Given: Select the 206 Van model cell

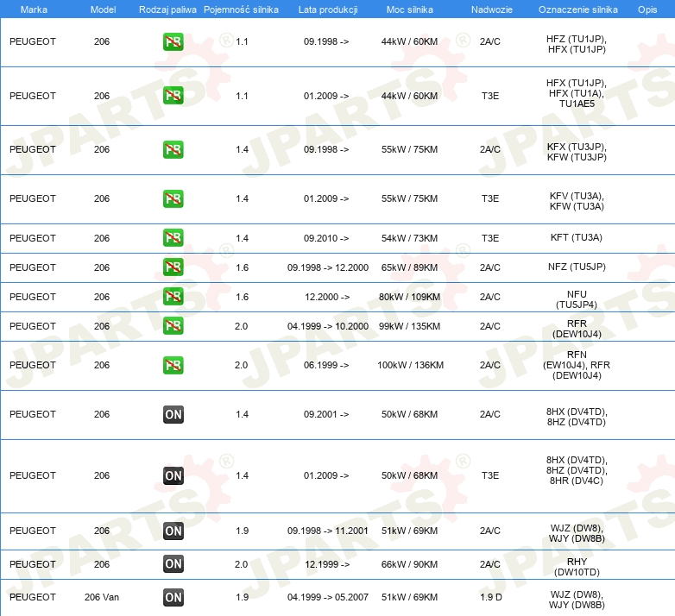Looking at the screenshot, I should pos(102,597).
